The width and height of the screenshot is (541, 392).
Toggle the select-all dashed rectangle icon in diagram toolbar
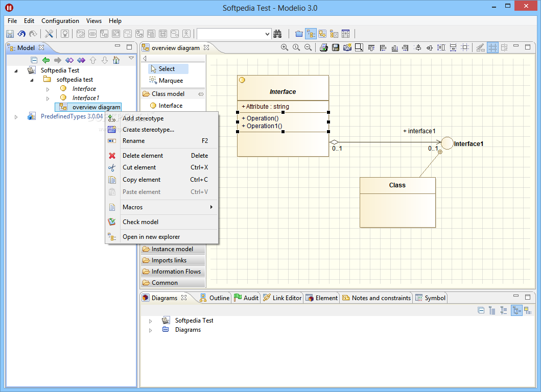click(x=359, y=47)
